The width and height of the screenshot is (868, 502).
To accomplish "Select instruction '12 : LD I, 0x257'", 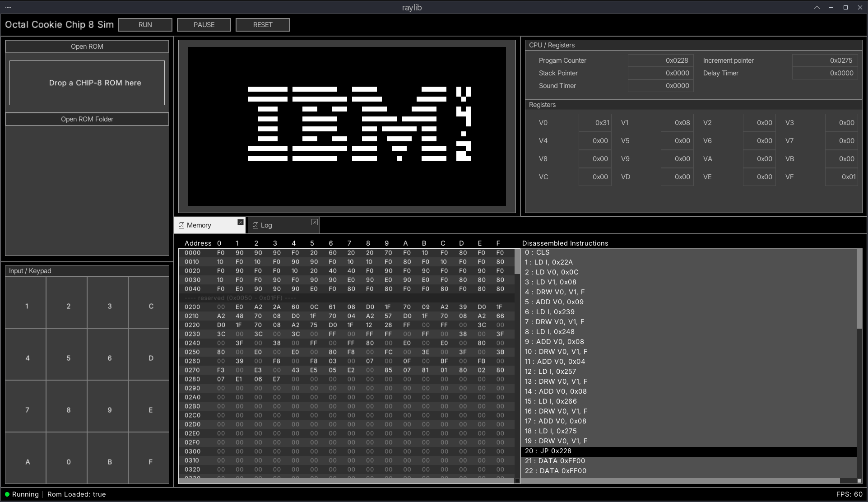I will coord(689,372).
